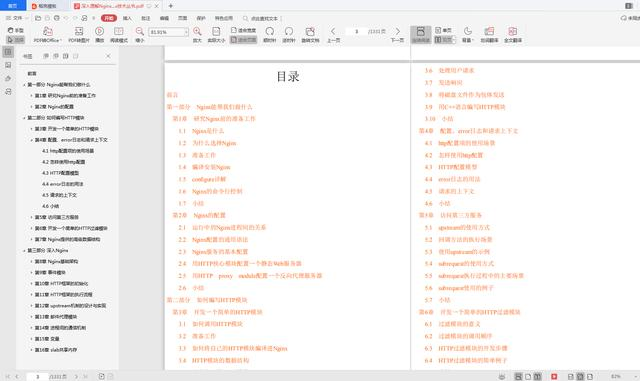640x381 pixels.
Task: Click the open-file icon in quick toolbar
Action: click(x=38, y=18)
